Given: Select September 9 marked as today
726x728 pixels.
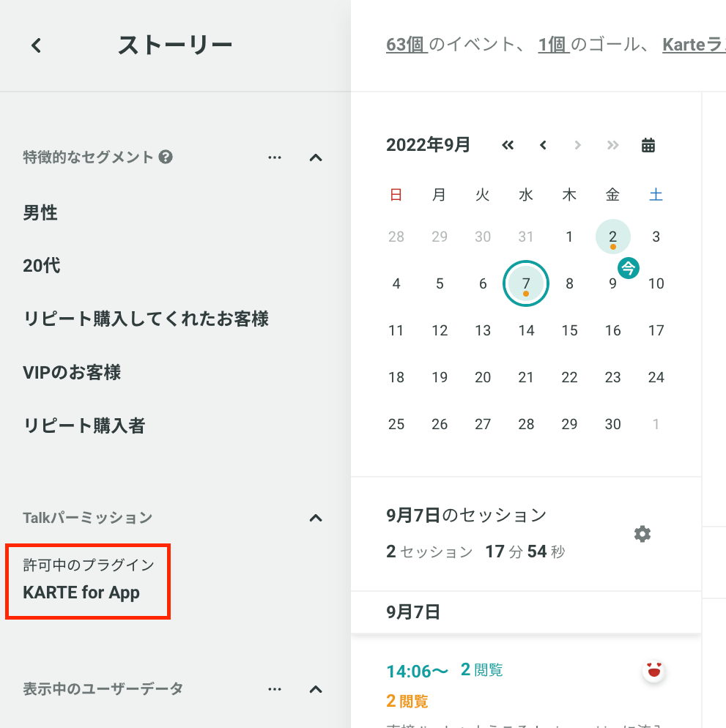Looking at the screenshot, I should coord(612,283).
